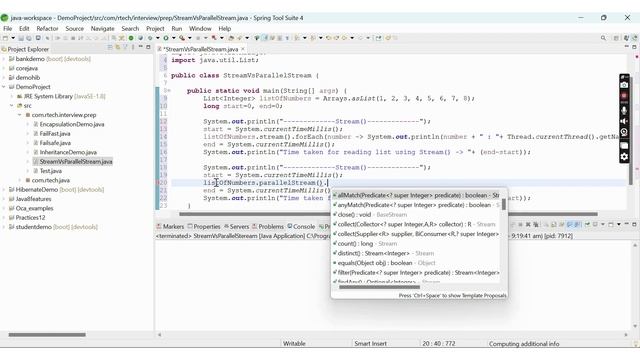Open the Refactor menu
This screenshot has height=360, width=640.
(47, 29)
